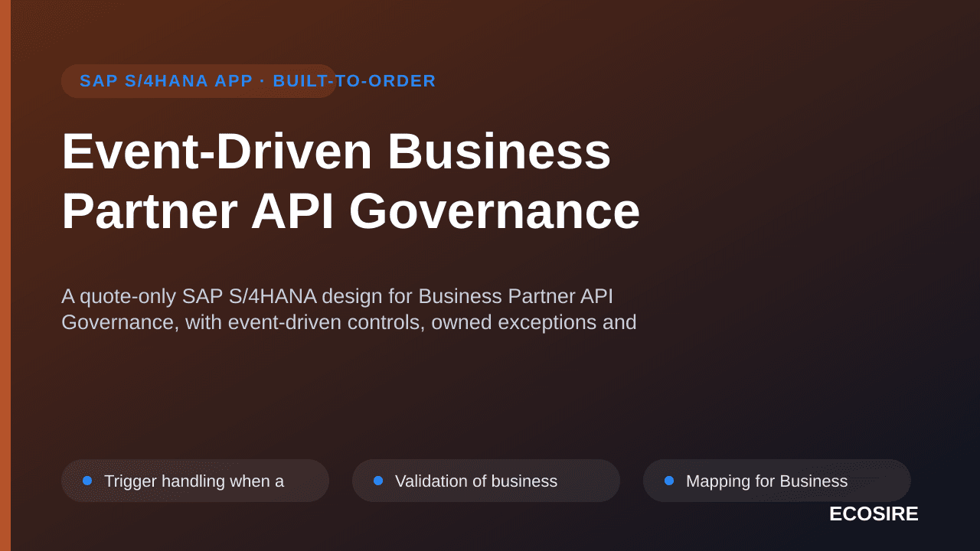The image size is (980, 551).
Task: Click the blue dot beside 'Validation of business'
Action: pos(378,481)
